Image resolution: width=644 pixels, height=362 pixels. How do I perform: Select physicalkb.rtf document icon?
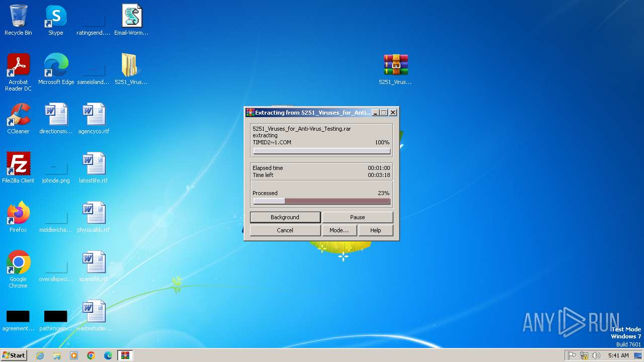94,217
